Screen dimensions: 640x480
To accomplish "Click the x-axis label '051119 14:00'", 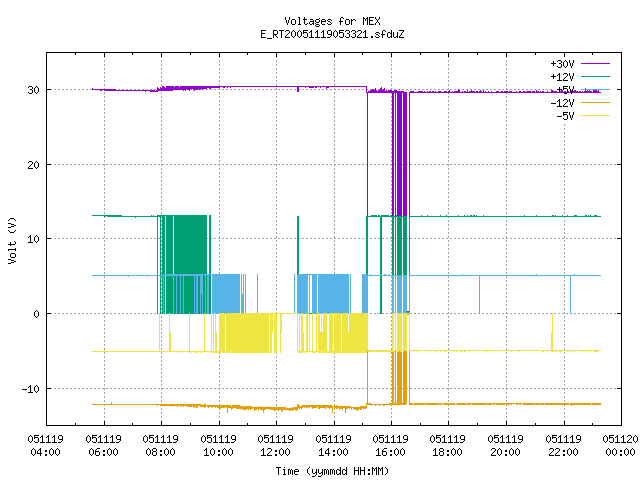I will 333,445.
